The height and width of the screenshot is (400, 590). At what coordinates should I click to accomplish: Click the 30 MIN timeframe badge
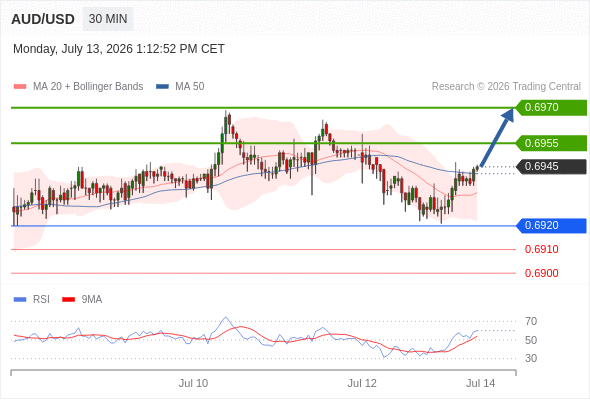coord(108,19)
